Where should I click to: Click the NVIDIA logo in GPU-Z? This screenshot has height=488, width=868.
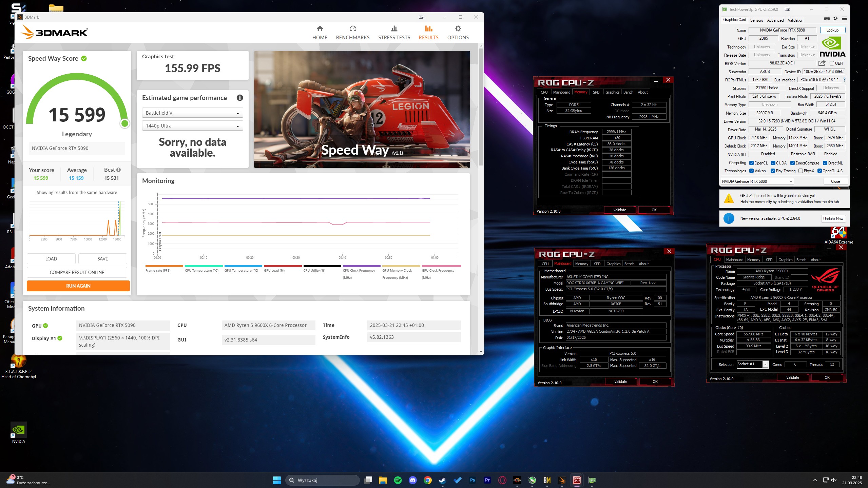(832, 47)
